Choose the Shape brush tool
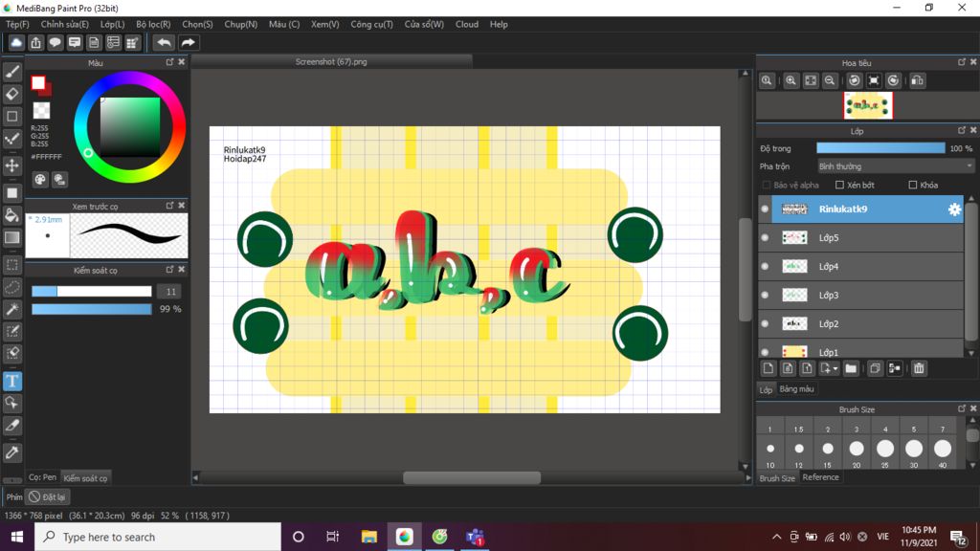Viewport: 980px width, 551px height. 11,116
